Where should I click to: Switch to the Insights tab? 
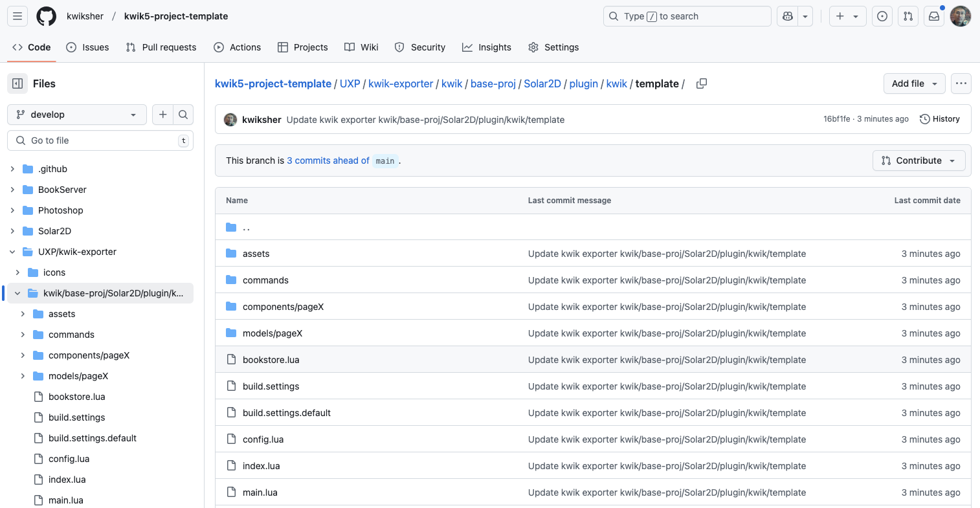(x=487, y=47)
